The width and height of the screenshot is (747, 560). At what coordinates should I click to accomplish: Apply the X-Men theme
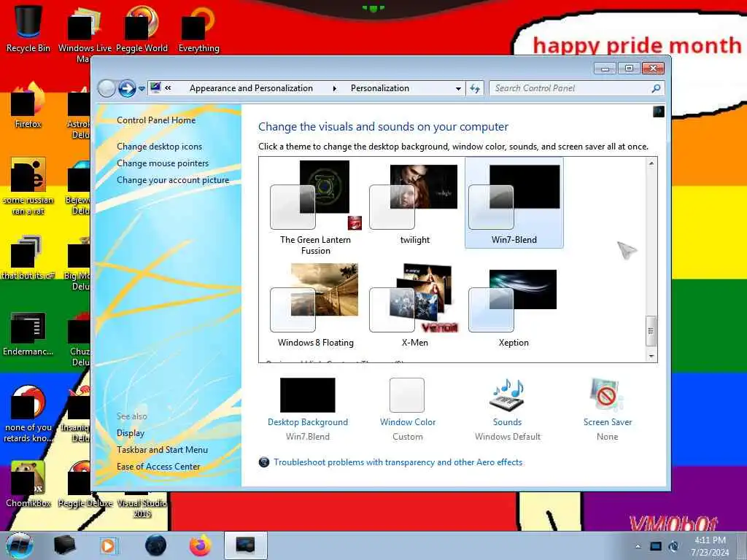tap(414, 306)
